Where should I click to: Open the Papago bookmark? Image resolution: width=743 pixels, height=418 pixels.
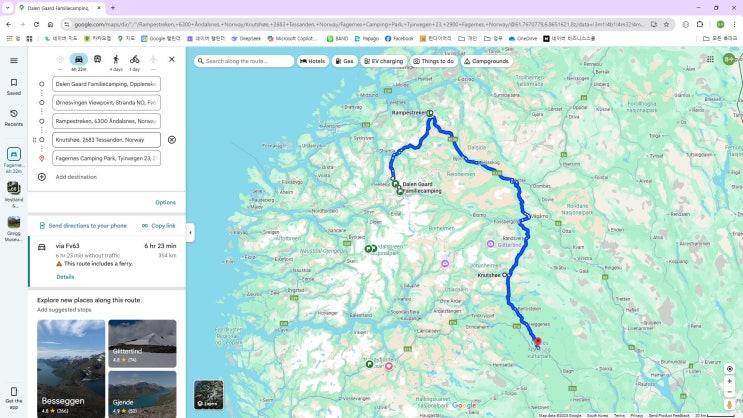(x=366, y=38)
